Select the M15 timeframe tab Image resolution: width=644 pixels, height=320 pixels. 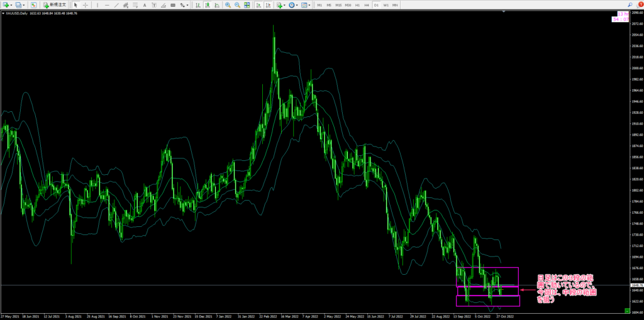(x=338, y=5)
